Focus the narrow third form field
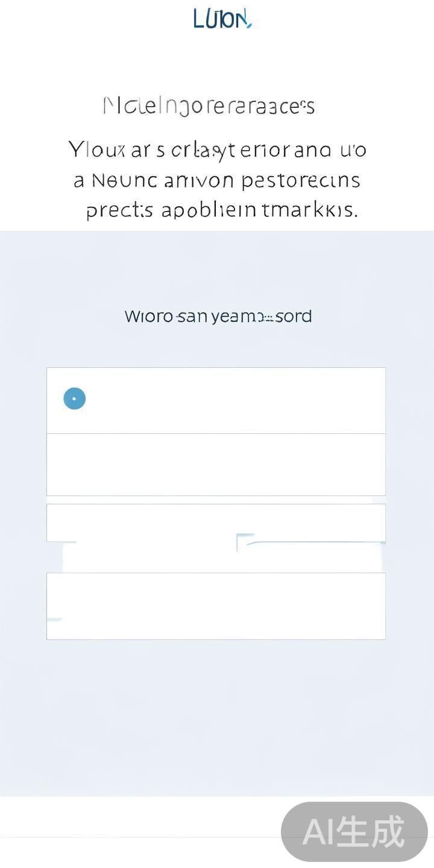The height and width of the screenshot is (868, 434). coord(216,522)
